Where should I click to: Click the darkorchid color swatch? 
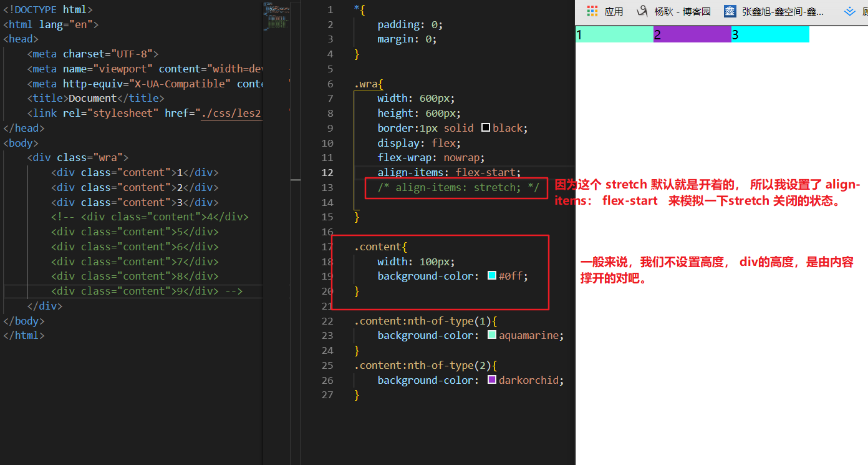pos(491,380)
